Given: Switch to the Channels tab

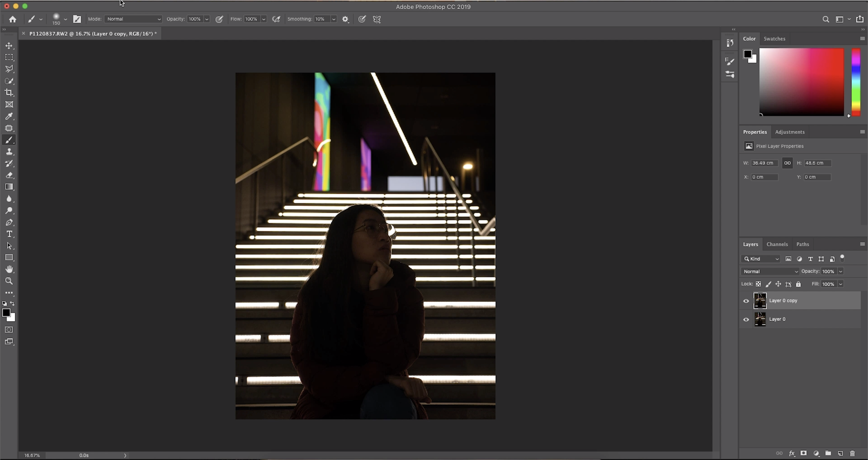Looking at the screenshot, I should 777,244.
